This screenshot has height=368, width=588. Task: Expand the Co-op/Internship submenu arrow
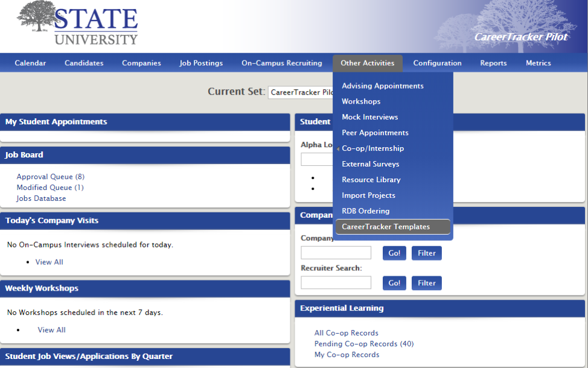coord(338,149)
